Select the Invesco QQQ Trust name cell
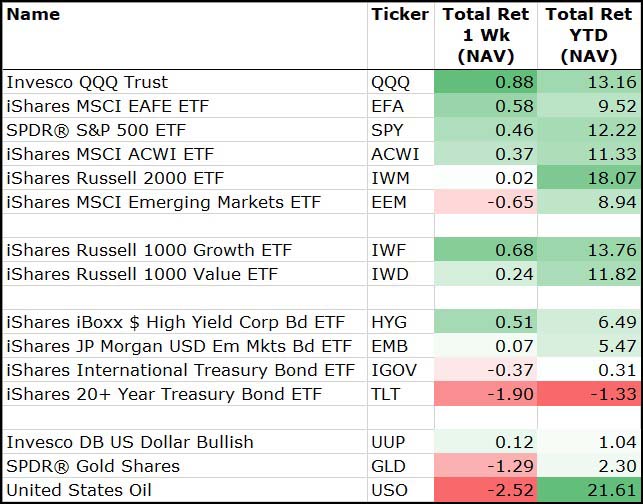This screenshot has width=643, height=504. pyautogui.click(x=87, y=82)
